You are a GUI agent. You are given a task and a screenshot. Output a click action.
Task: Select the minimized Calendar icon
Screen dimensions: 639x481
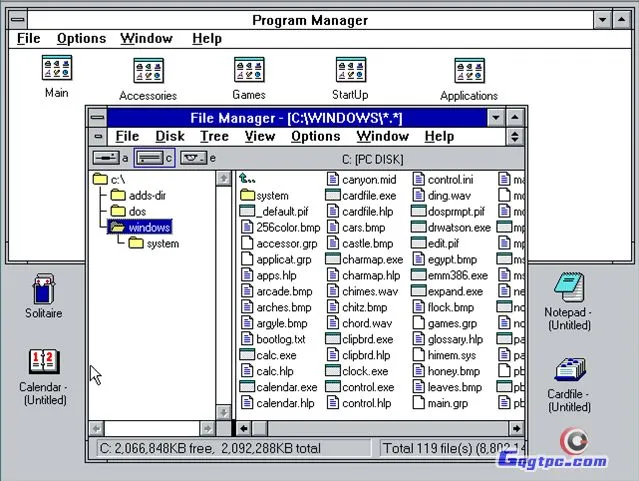[43, 362]
